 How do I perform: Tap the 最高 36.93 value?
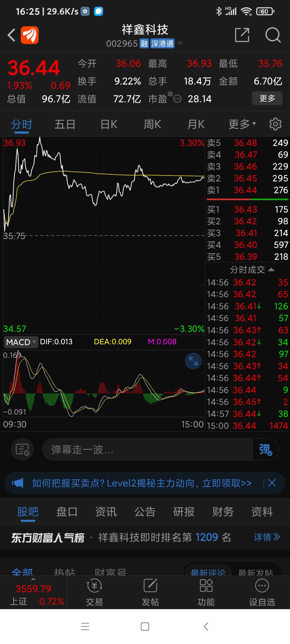(199, 64)
